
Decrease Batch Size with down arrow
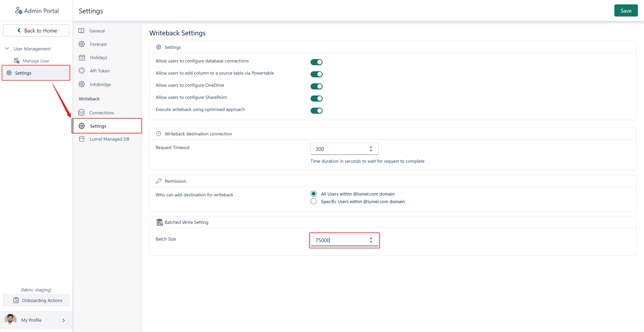click(x=371, y=242)
